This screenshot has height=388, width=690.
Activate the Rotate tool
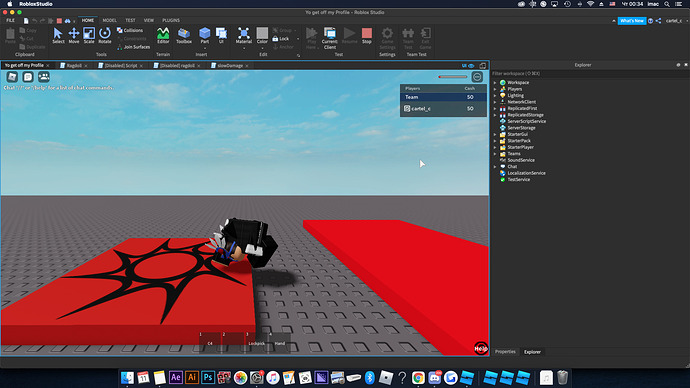(x=105, y=35)
